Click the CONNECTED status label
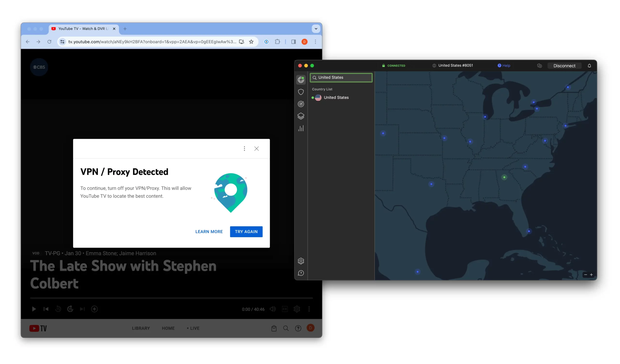 pos(393,66)
